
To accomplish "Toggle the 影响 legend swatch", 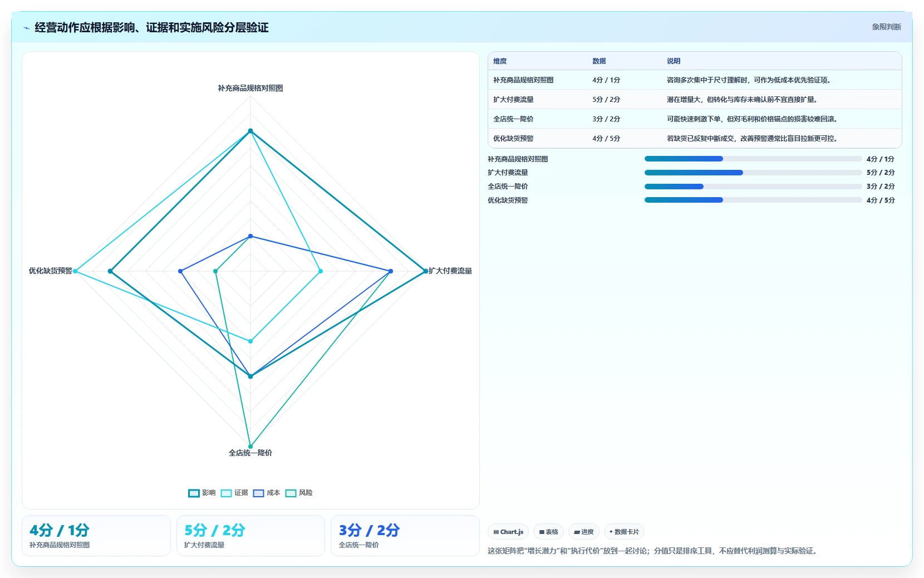I will pyautogui.click(x=194, y=493).
